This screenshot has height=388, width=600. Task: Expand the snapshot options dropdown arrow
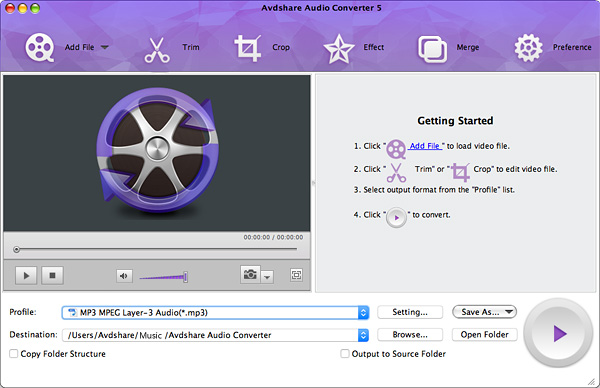point(267,276)
